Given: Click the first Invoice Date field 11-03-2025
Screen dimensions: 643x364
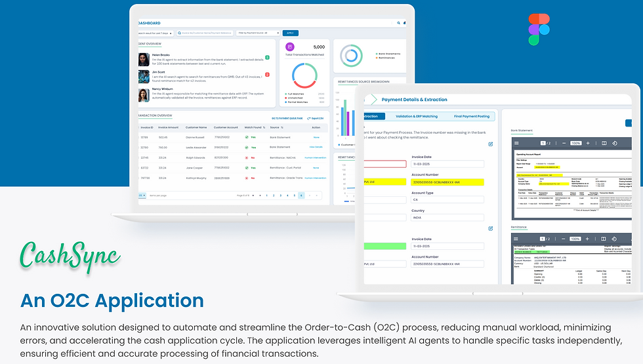Looking at the screenshot, I should 447,164.
